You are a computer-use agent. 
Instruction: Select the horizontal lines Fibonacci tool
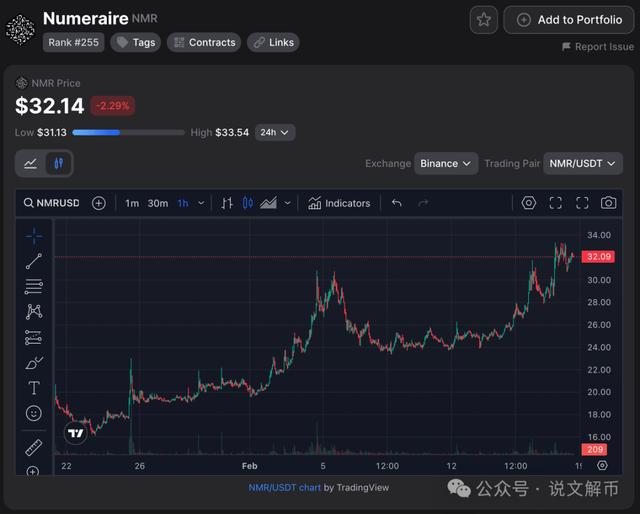point(34,287)
